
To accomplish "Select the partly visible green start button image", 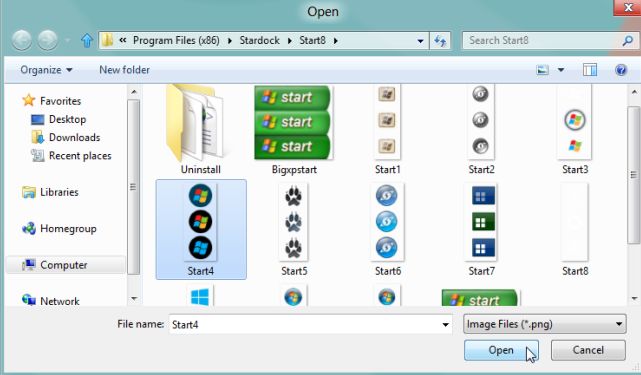I will click(x=481, y=298).
